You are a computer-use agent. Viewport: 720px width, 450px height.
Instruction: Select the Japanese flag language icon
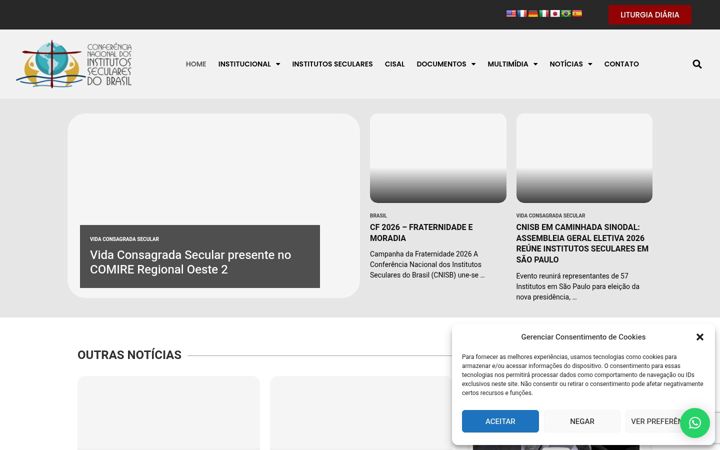click(x=555, y=13)
